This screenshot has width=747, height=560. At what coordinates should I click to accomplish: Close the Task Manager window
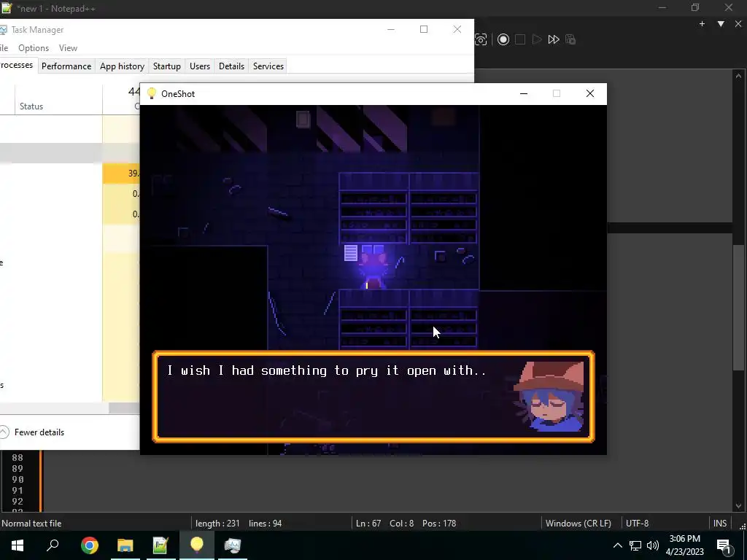457,29
